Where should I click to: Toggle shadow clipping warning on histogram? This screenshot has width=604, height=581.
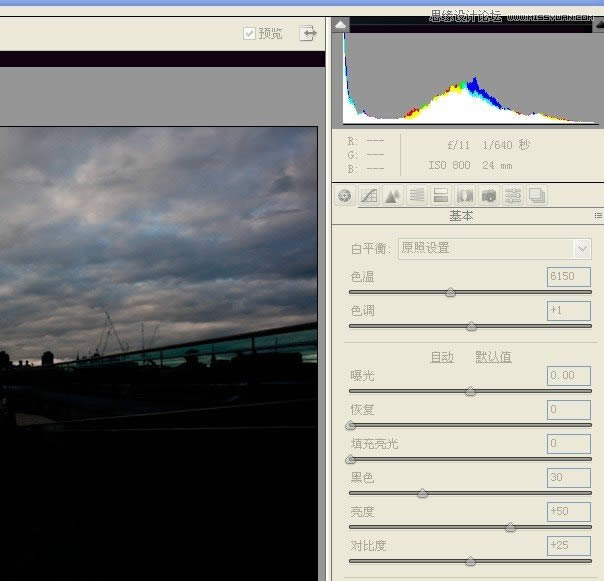tap(341, 25)
